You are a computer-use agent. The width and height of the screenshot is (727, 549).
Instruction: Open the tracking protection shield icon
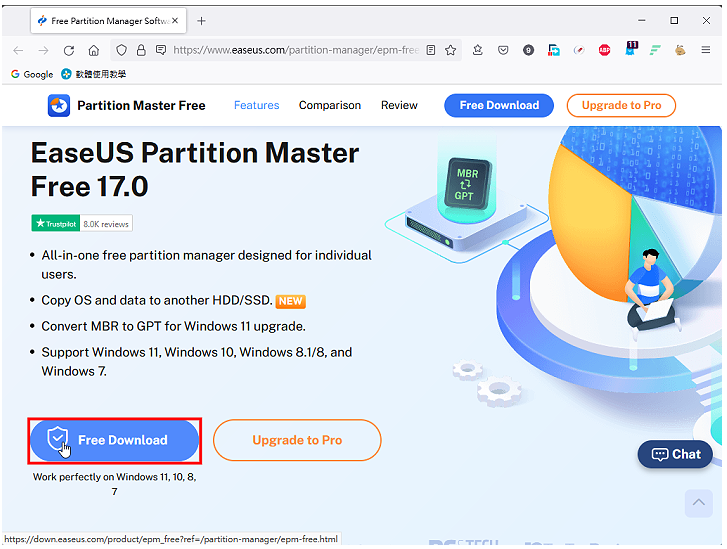[x=121, y=50]
